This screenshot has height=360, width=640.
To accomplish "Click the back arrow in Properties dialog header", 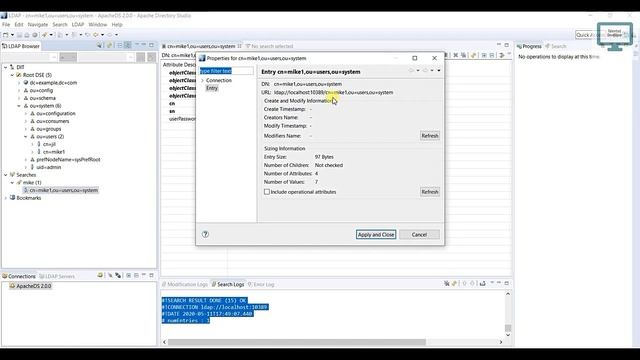I will 411,71.
